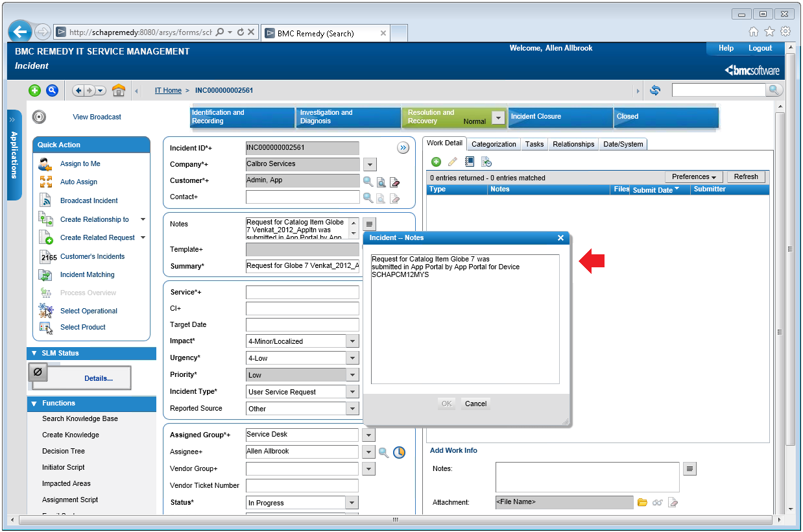
Task: Select the pencil edit icon in Work Detail
Action: (x=452, y=162)
